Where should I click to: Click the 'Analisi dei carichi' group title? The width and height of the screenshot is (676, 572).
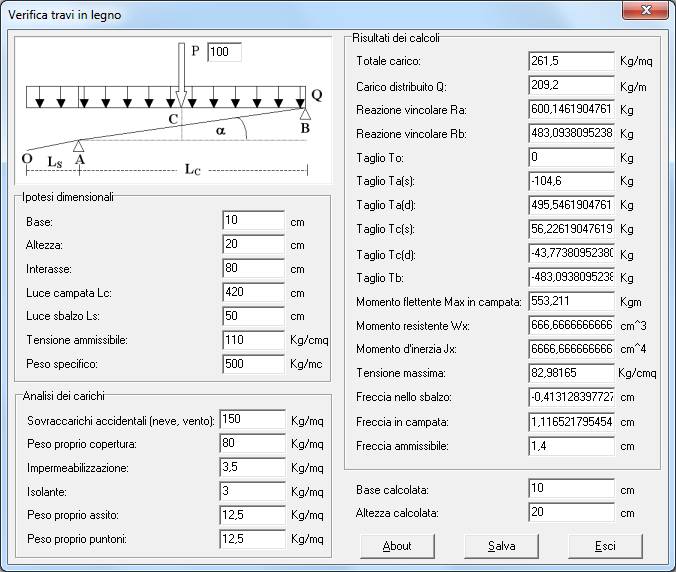coord(63,396)
